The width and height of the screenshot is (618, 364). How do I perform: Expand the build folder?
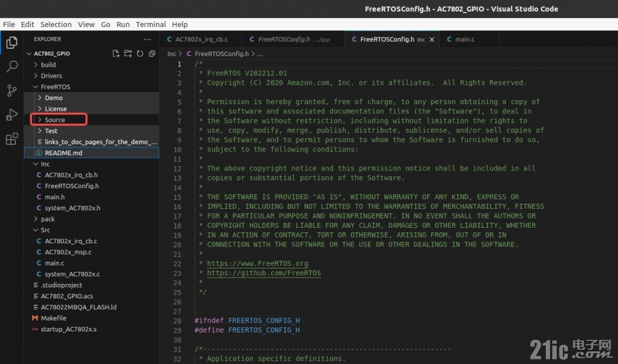pos(35,65)
